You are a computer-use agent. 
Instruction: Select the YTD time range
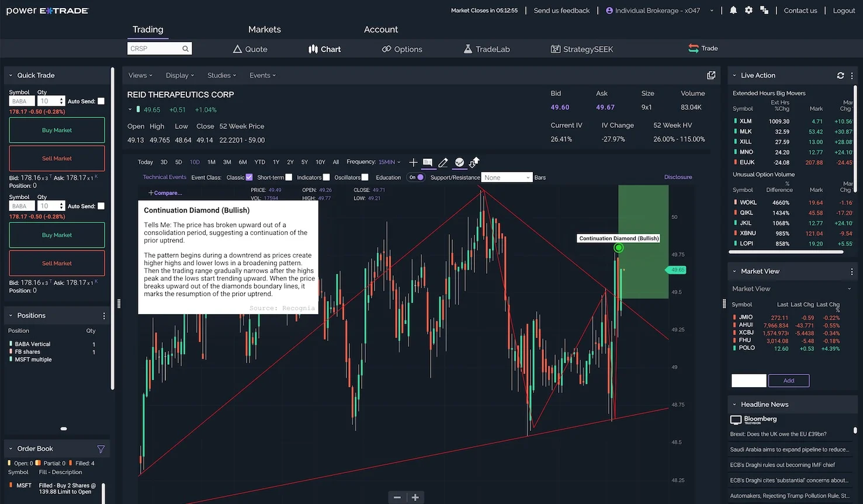[x=260, y=162]
